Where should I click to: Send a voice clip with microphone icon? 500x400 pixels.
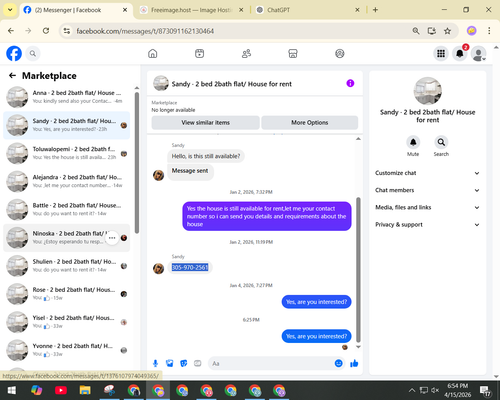click(155, 363)
